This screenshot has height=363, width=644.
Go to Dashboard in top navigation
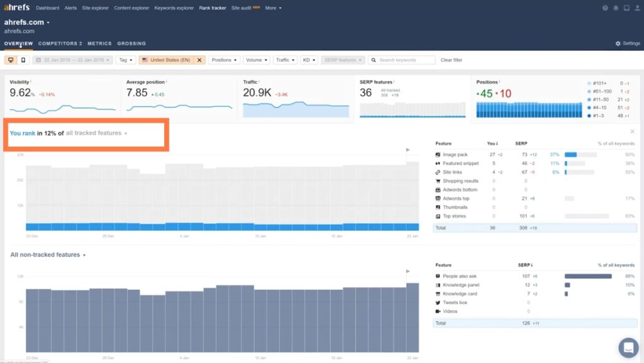pyautogui.click(x=48, y=8)
